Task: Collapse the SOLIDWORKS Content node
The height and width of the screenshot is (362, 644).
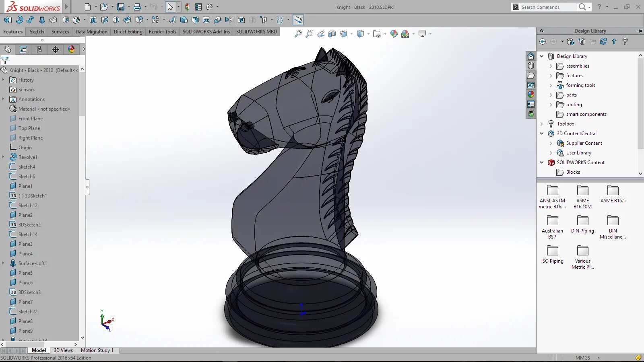Action: [x=542, y=162]
